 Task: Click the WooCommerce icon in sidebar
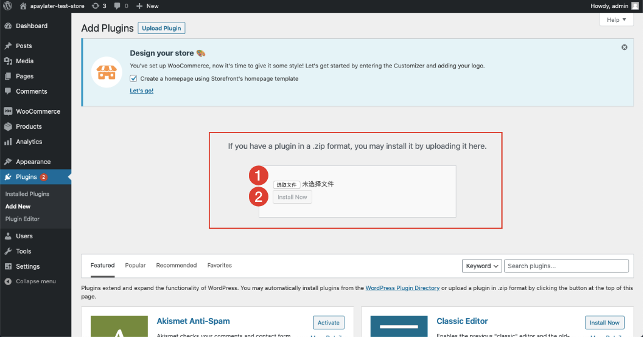pyautogui.click(x=8, y=111)
